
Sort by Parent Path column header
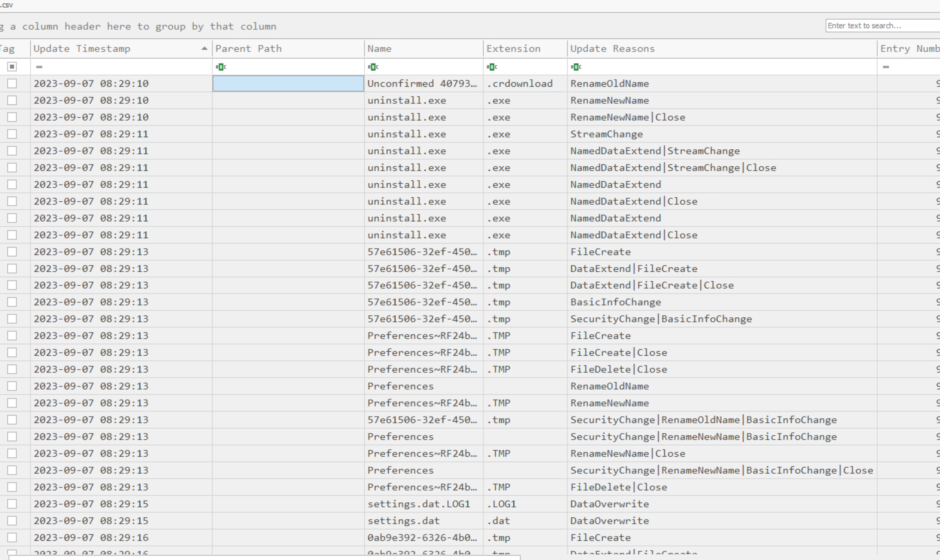288,48
